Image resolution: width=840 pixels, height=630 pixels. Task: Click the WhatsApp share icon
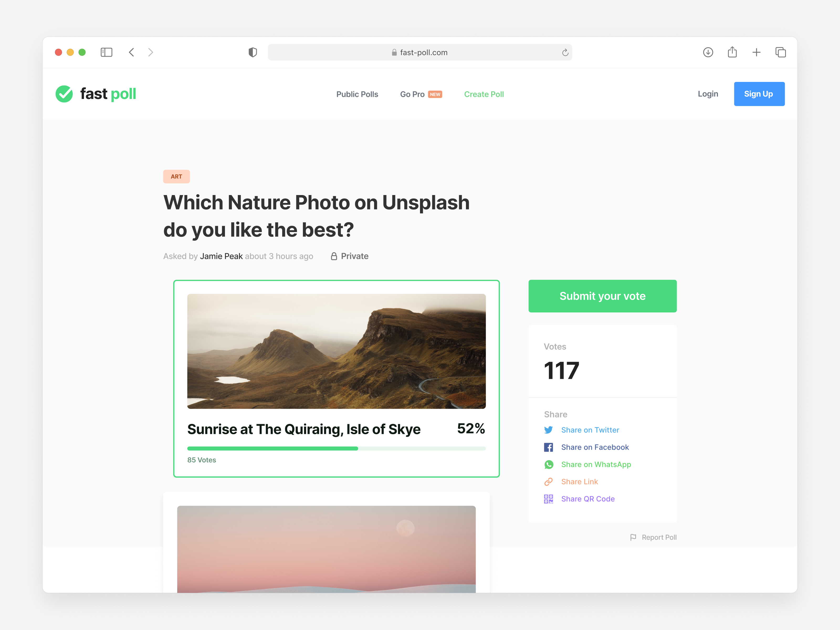(x=548, y=464)
